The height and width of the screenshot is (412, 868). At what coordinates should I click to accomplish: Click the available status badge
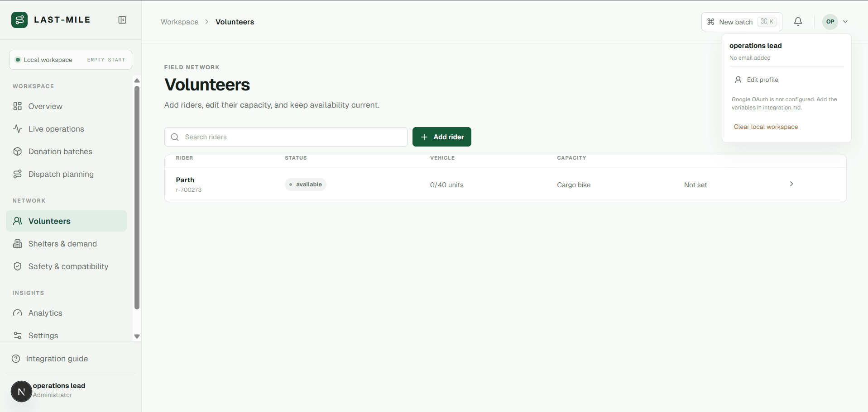click(306, 185)
